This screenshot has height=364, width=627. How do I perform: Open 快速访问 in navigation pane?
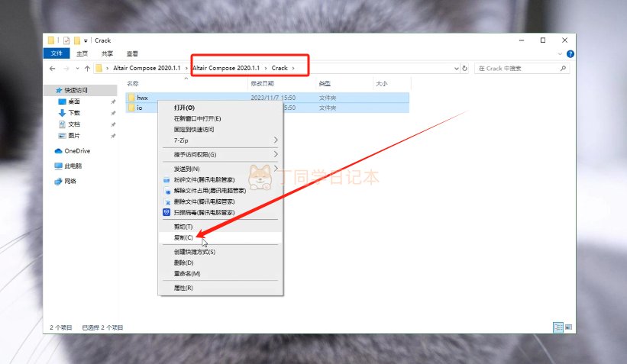[76, 90]
